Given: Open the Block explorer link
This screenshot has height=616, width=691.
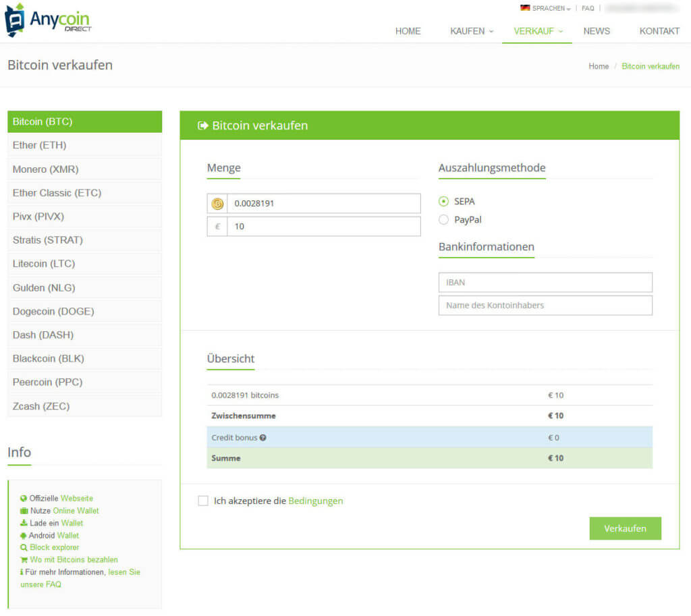Looking at the screenshot, I should tap(55, 547).
